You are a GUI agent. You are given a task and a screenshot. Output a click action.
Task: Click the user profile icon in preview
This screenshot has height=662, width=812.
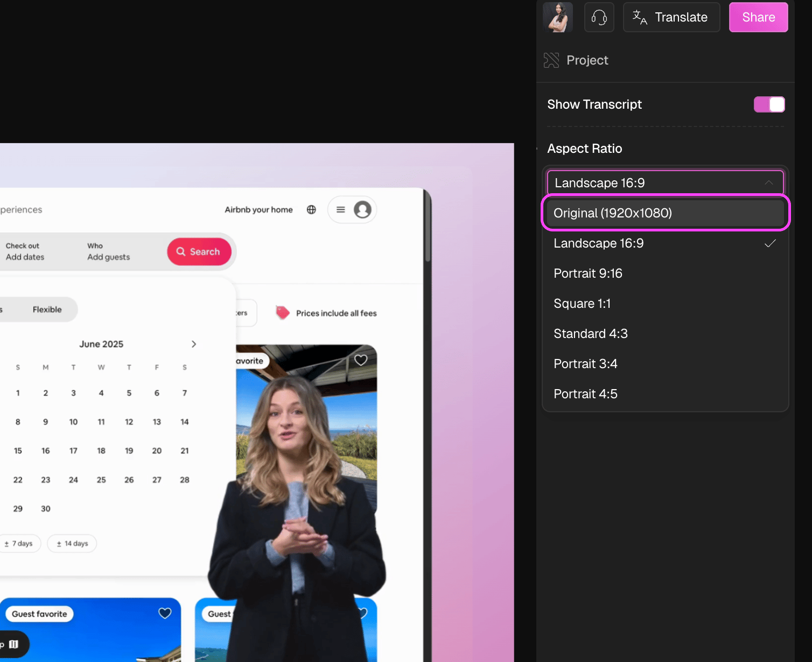[362, 210]
